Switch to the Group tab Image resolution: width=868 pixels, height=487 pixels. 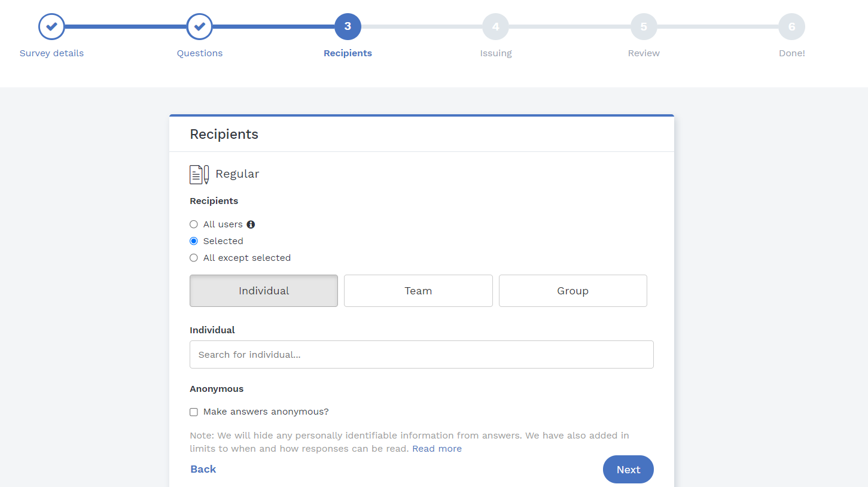[573, 291]
